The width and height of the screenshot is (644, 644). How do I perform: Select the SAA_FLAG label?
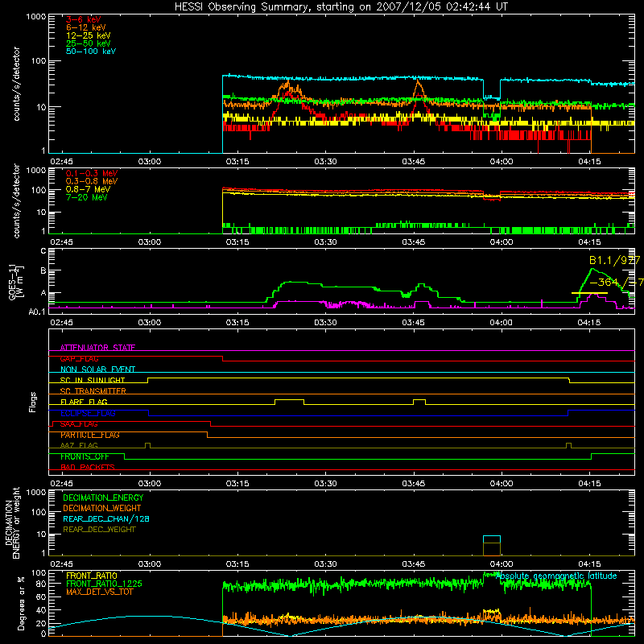tap(79, 424)
